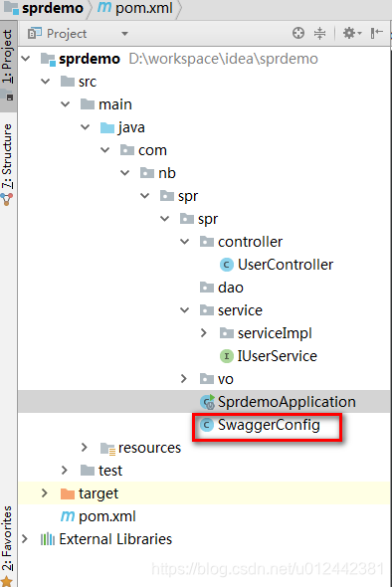Click the IUserService interface icon
The width and height of the screenshot is (392, 587).
[x=226, y=356]
